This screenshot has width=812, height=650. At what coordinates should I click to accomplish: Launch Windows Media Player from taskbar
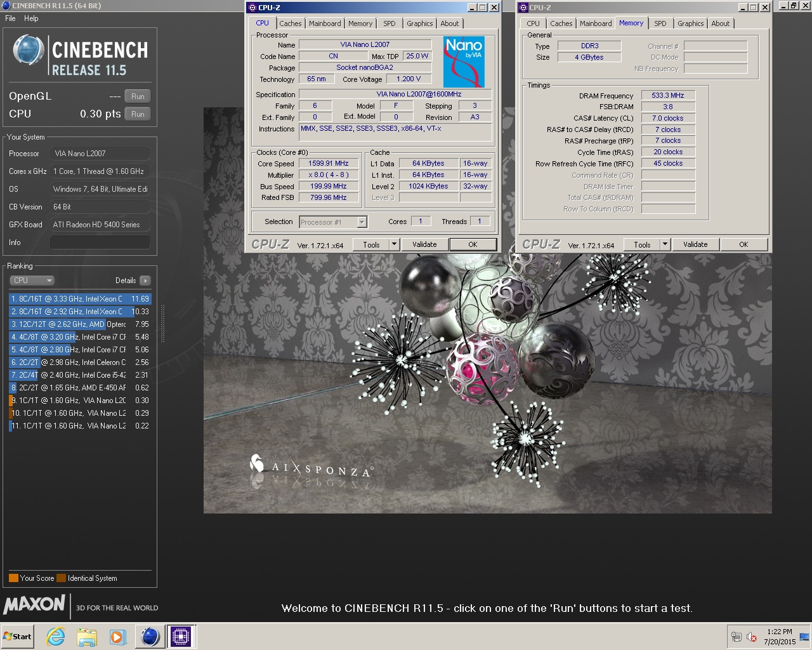click(117, 637)
